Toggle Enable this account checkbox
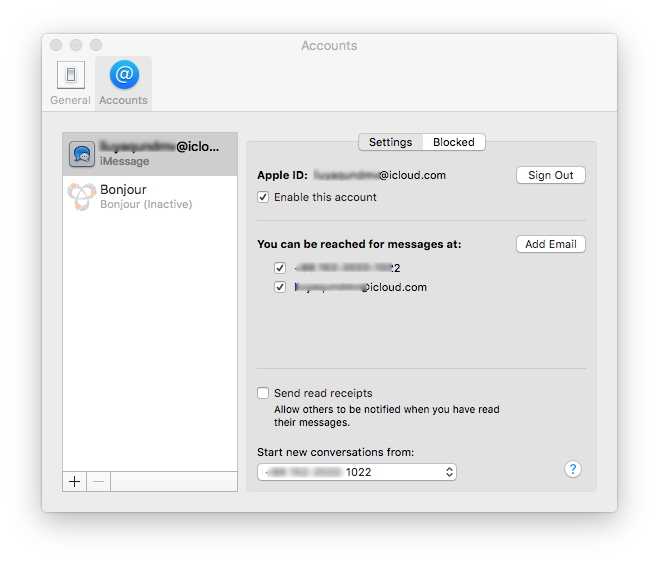Screen dimensions: 659x562 point(263,197)
